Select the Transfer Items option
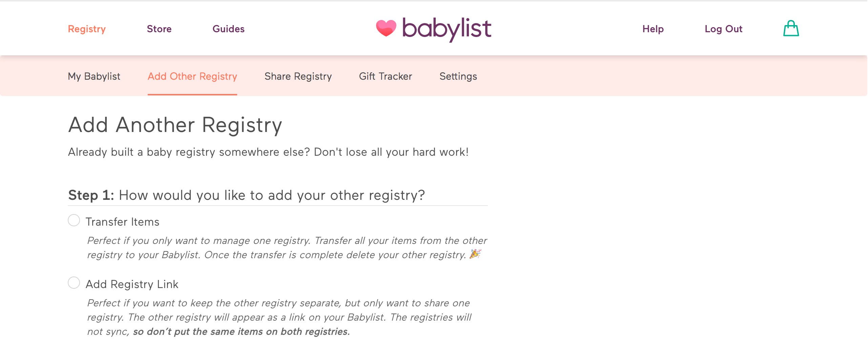Viewport: 868px width, 363px height. click(74, 221)
